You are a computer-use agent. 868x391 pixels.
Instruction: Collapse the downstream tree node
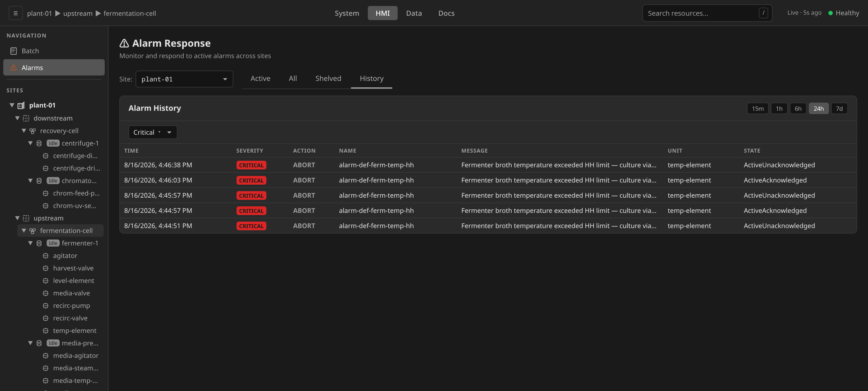17,118
